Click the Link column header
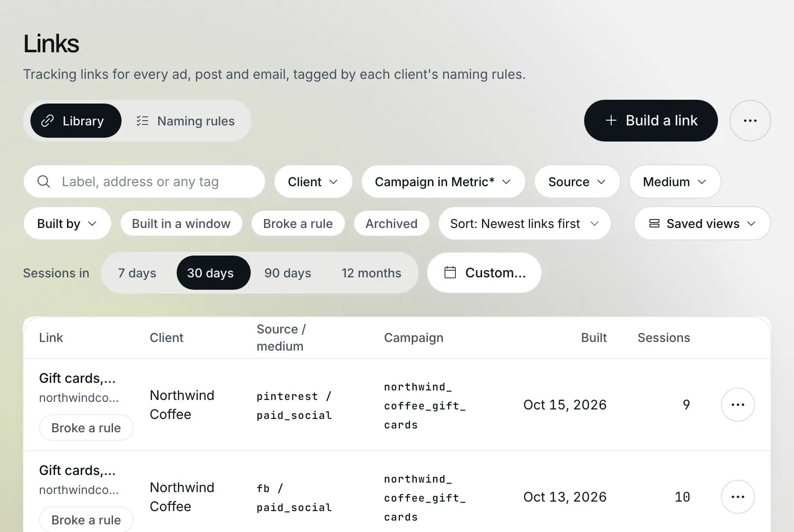794x532 pixels. 51,338
